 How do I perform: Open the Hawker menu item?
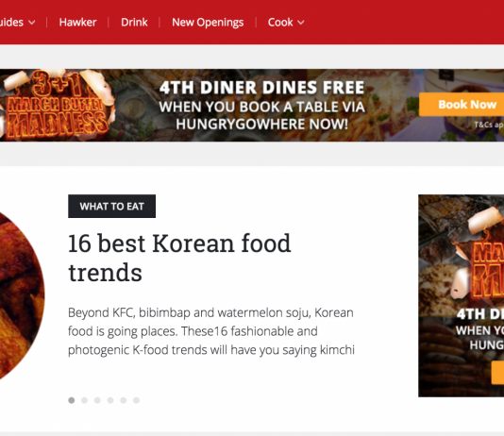coord(77,22)
